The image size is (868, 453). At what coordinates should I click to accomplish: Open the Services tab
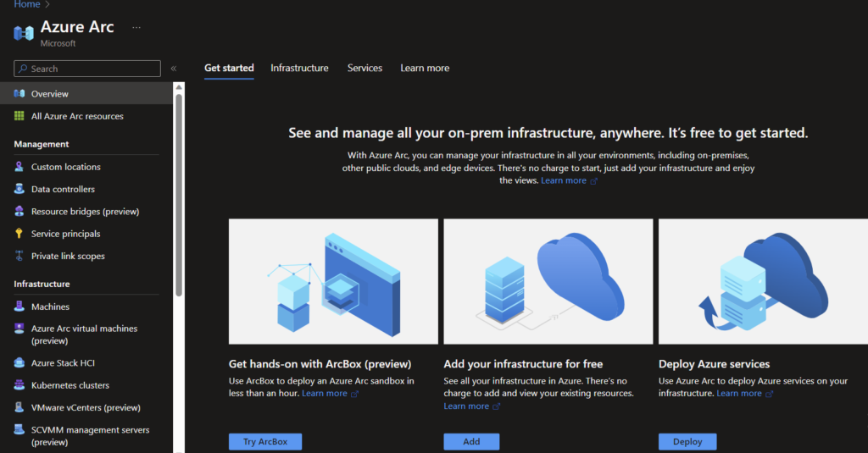pyautogui.click(x=364, y=68)
